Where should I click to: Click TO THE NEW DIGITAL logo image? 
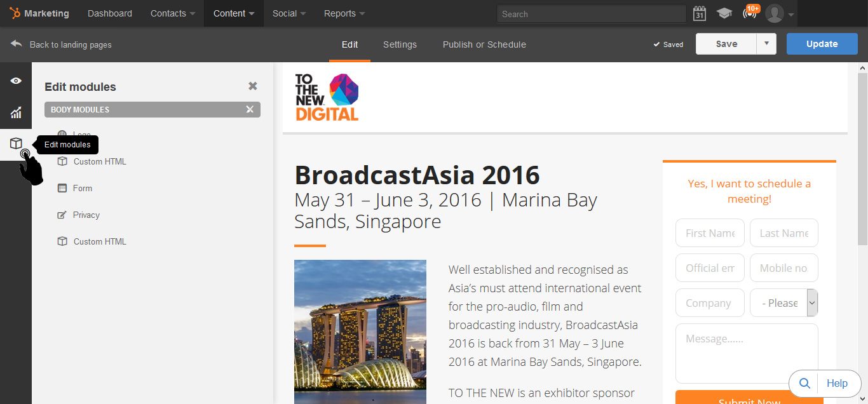pyautogui.click(x=327, y=97)
